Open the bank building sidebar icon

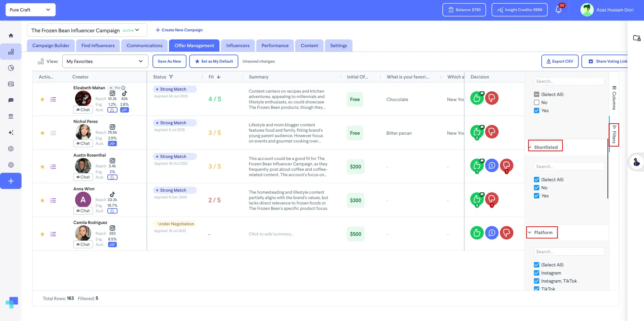point(11,117)
